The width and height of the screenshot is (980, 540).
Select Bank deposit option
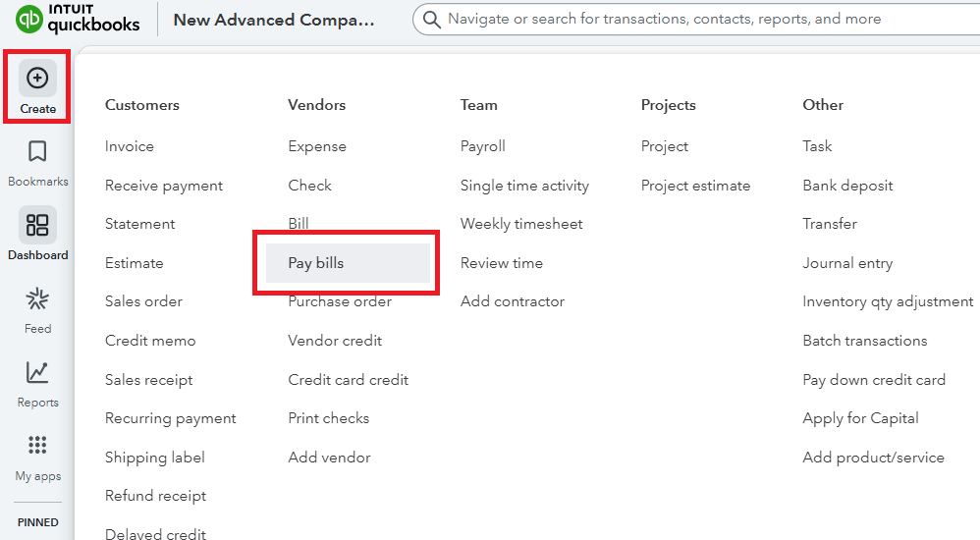tap(847, 186)
